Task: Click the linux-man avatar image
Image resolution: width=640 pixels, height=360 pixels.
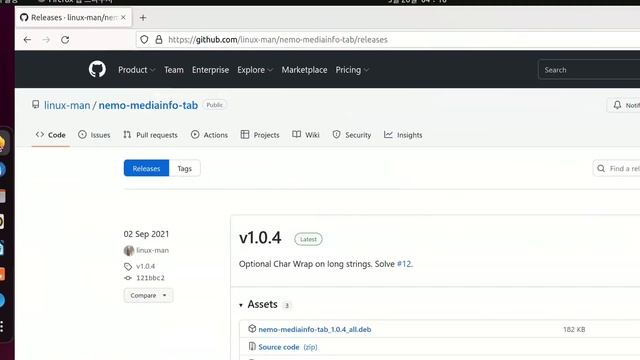Action: [129, 250]
